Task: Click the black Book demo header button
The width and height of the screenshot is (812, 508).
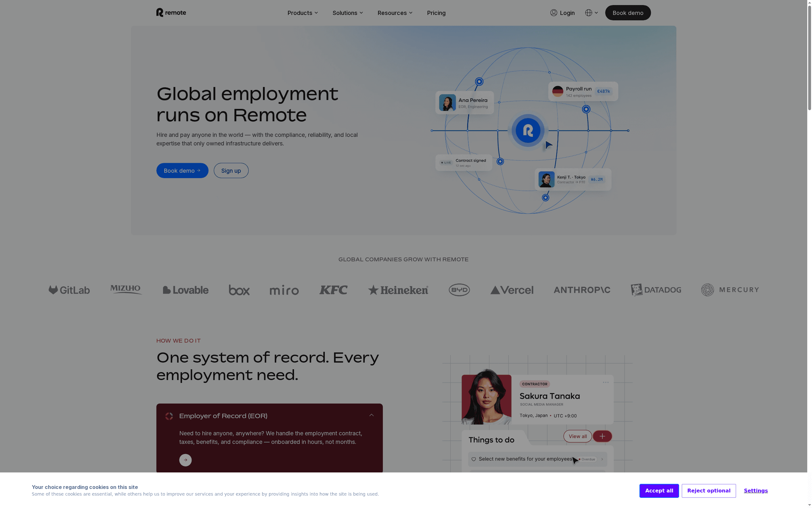Action: pyautogui.click(x=628, y=13)
